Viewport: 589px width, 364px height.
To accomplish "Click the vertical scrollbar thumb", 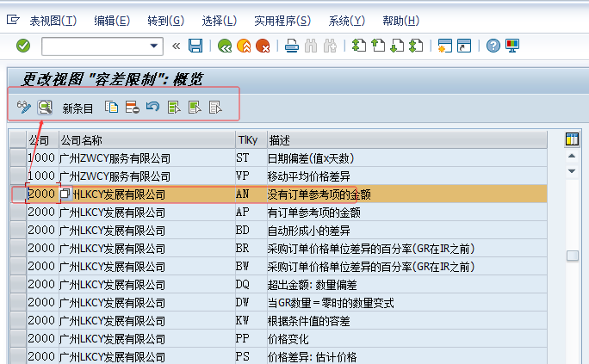I will pos(572,256).
